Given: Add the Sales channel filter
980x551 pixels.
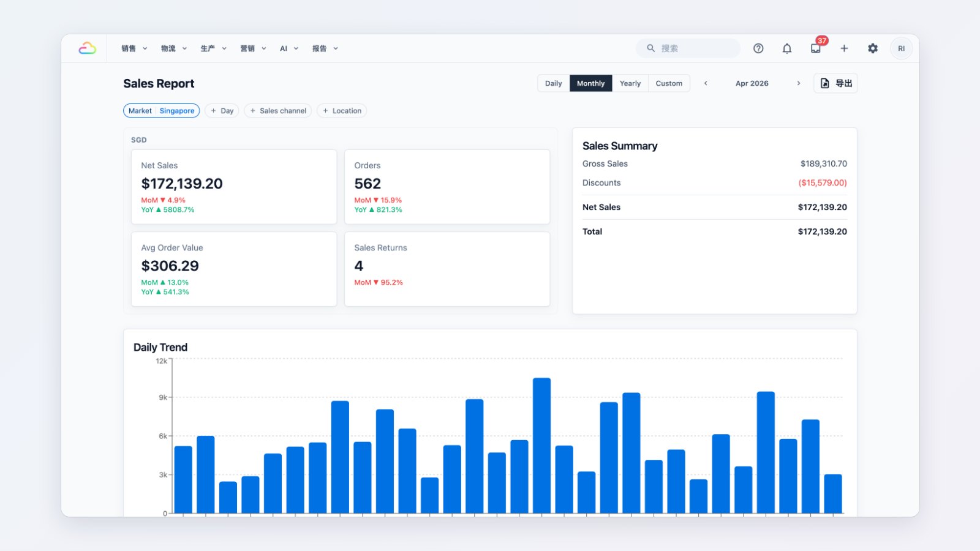Looking at the screenshot, I should [278, 111].
